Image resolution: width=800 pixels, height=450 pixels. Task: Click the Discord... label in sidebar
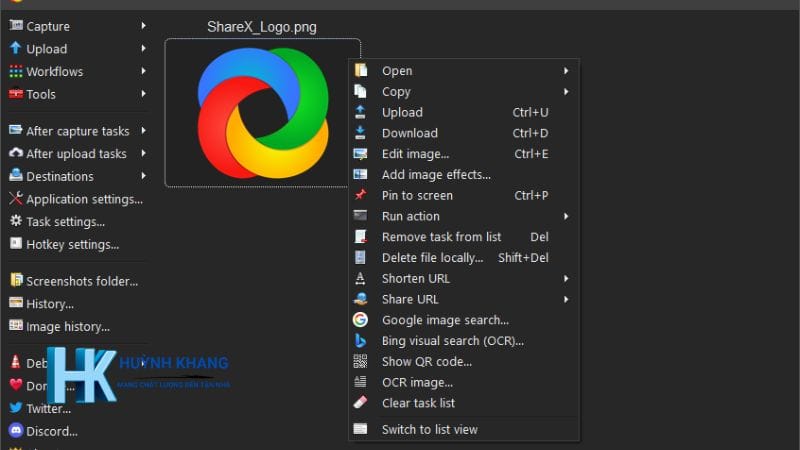[x=52, y=431]
